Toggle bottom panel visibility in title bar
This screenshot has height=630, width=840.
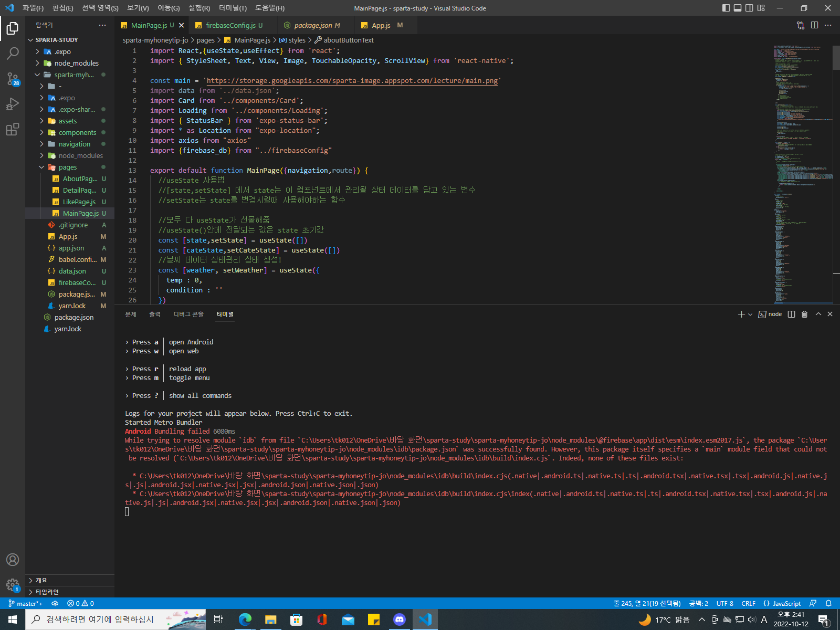[x=738, y=8]
